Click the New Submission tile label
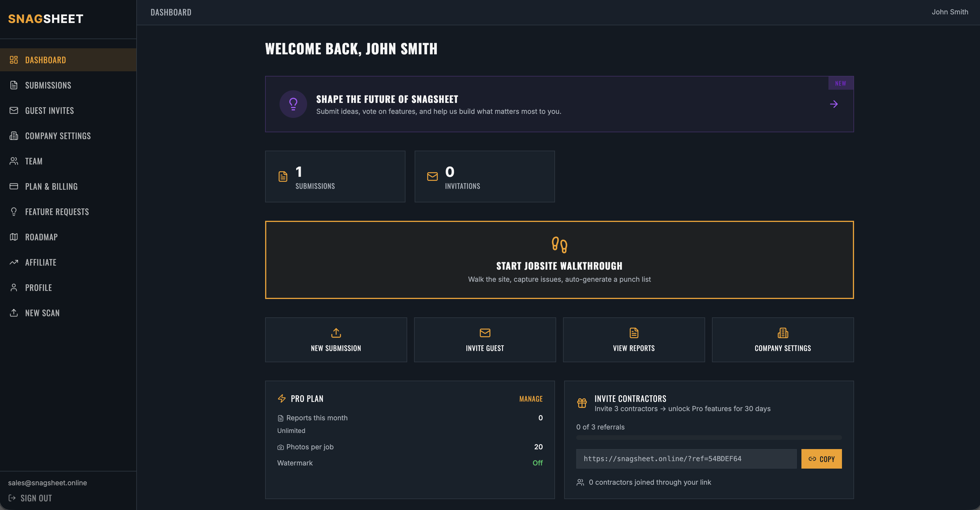Viewport: 980px width, 510px height. 336,348
